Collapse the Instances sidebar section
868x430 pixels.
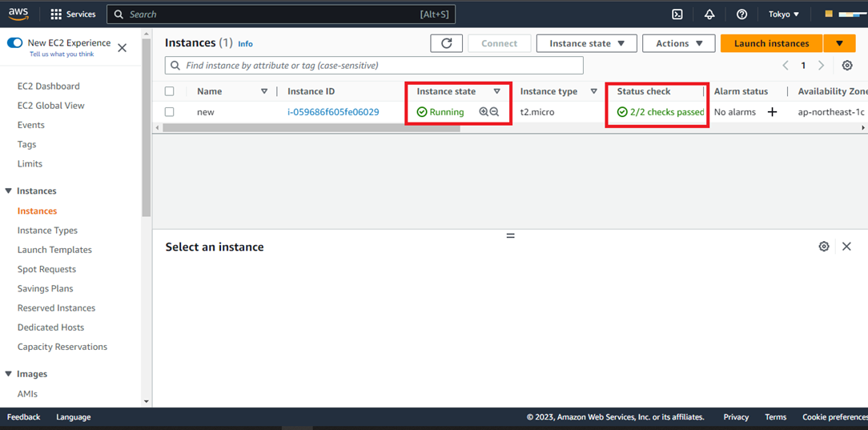point(8,191)
